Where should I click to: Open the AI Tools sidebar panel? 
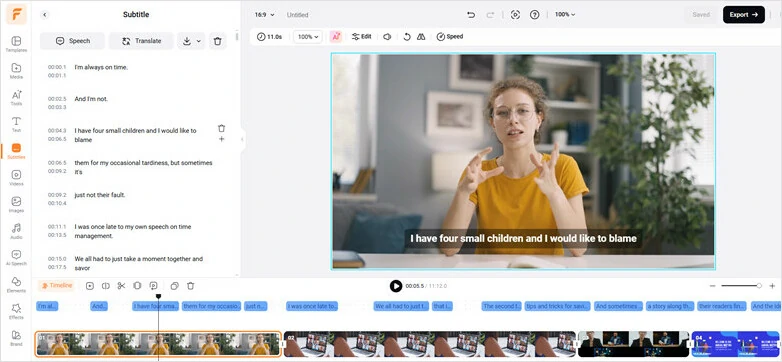[x=16, y=98]
